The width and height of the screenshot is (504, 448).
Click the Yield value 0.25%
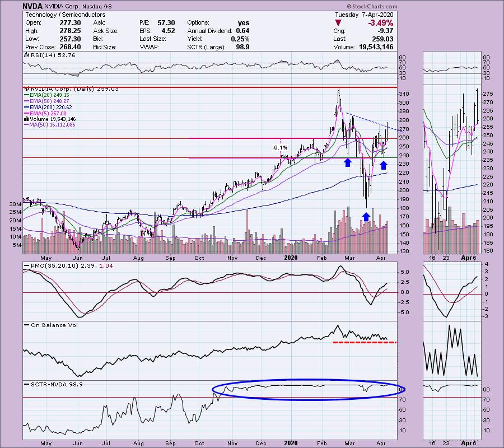(240, 39)
